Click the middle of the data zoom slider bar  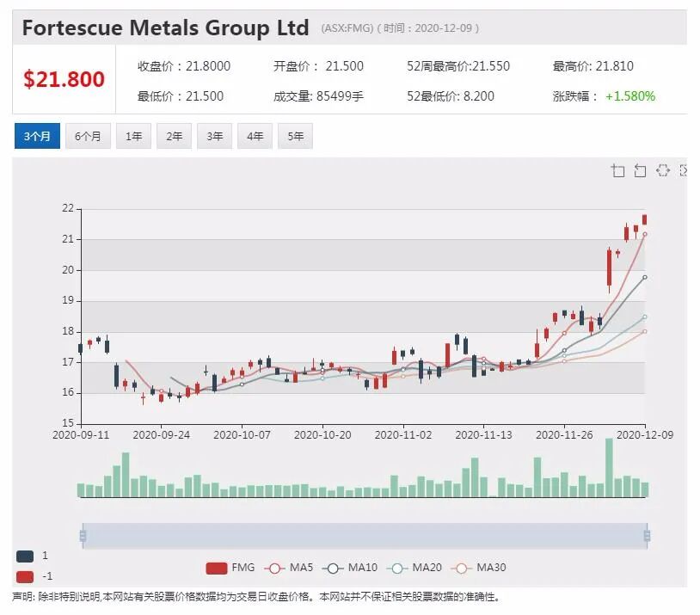pyautogui.click(x=365, y=536)
